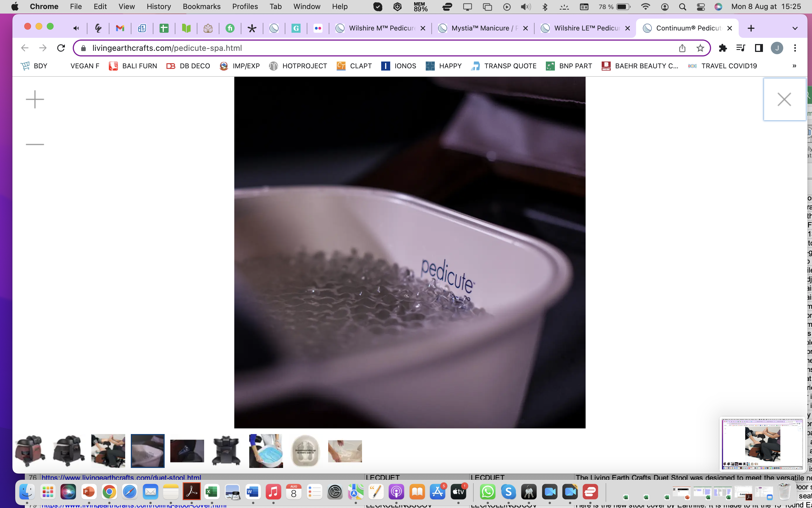Open Chrome three-dot menu

[x=795, y=48]
